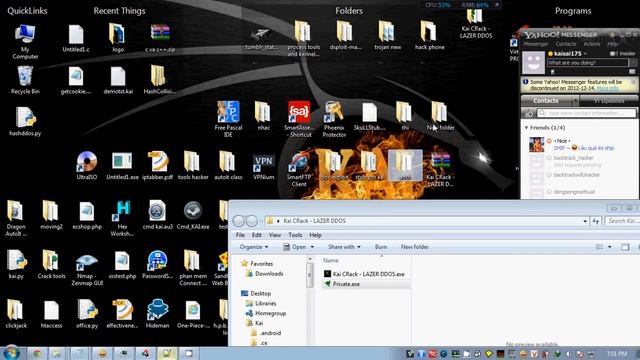Image resolution: width=640 pixels, height=360 pixels.
Task: Launch Free Pascal IDE shortcut
Action: coord(228,119)
